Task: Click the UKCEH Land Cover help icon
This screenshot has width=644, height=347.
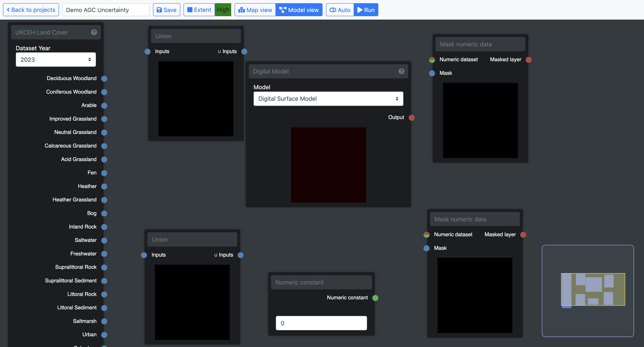Action: point(94,32)
